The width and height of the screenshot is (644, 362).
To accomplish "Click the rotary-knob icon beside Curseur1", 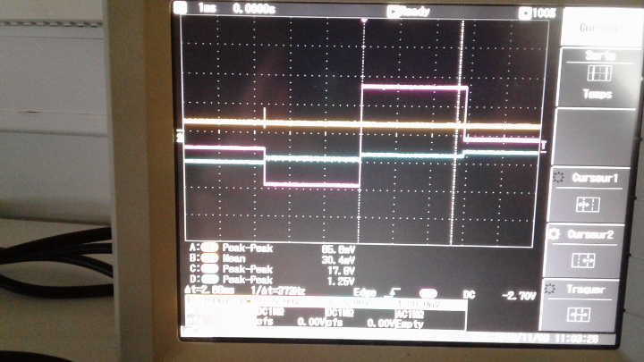I will click(558, 177).
